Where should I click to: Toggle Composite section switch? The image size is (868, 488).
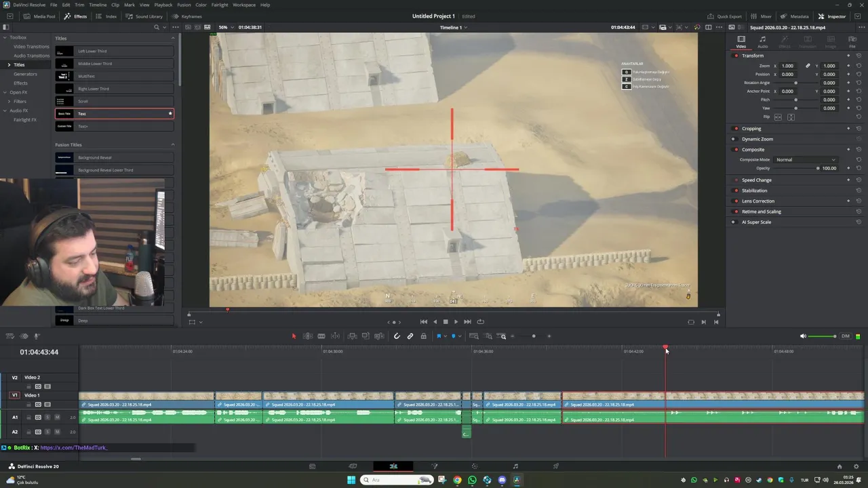736,149
